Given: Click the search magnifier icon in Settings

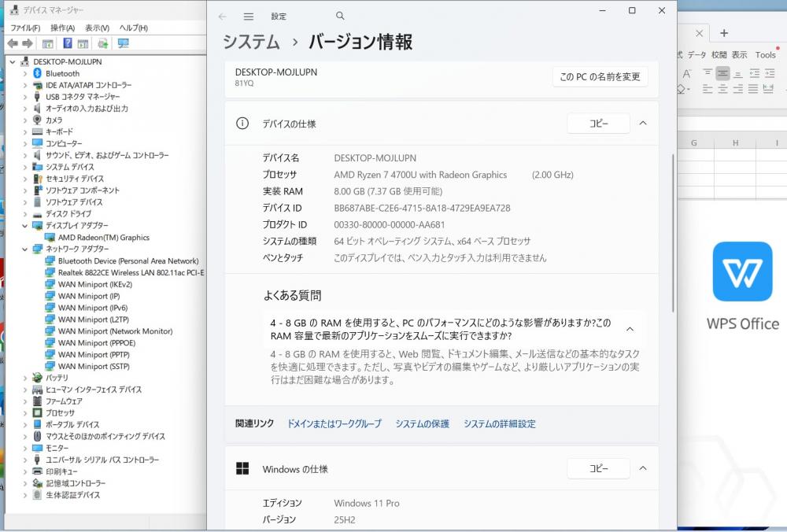Looking at the screenshot, I should (x=340, y=16).
